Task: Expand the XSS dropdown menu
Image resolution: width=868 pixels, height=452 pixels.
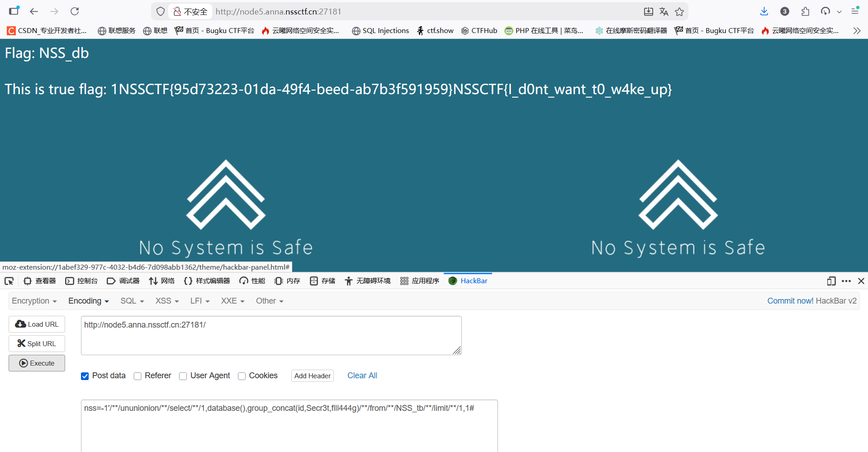Action: click(x=167, y=301)
